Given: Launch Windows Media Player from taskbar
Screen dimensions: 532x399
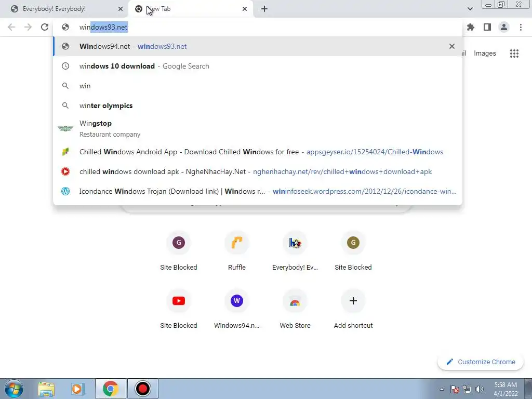Looking at the screenshot, I should [x=77, y=389].
